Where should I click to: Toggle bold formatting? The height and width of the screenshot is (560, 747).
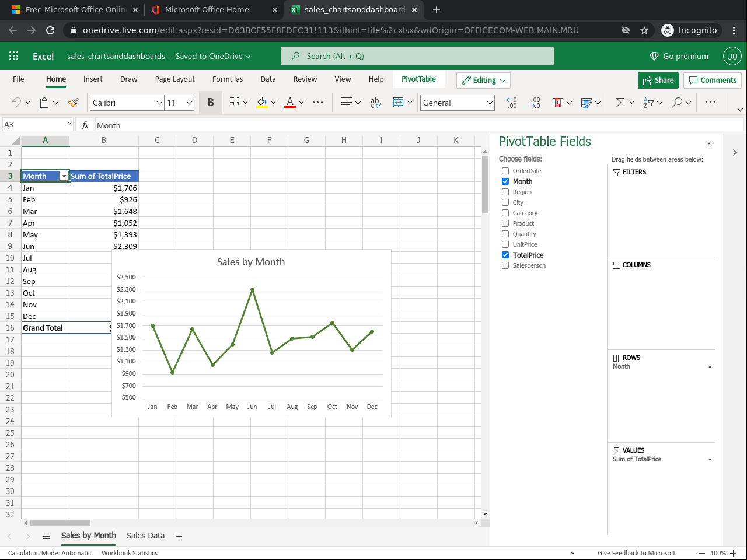[x=211, y=103]
